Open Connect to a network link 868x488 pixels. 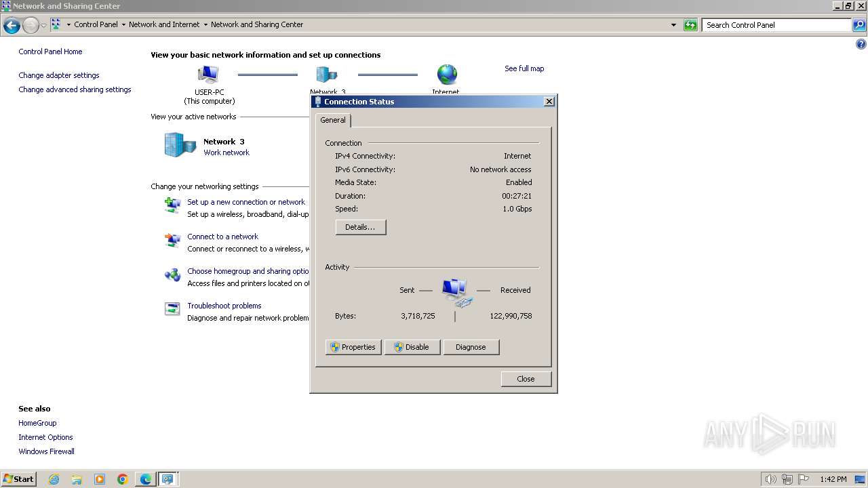222,237
